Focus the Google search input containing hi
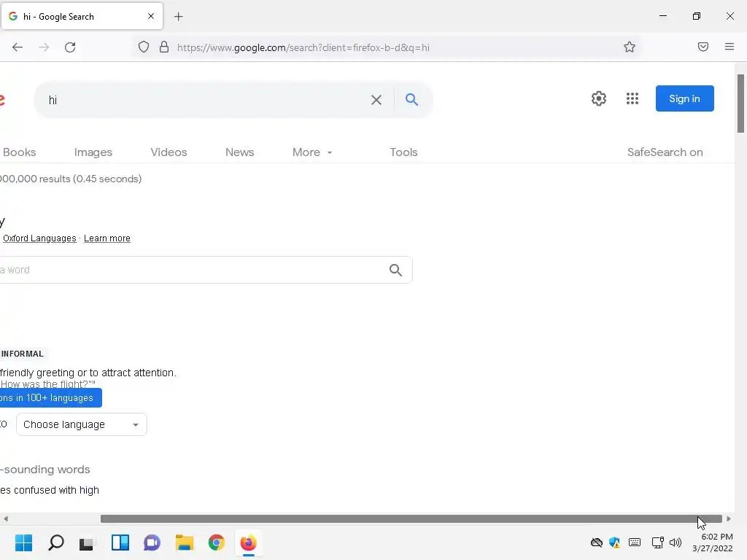Image resolution: width=747 pixels, height=560 pixels. click(x=205, y=99)
